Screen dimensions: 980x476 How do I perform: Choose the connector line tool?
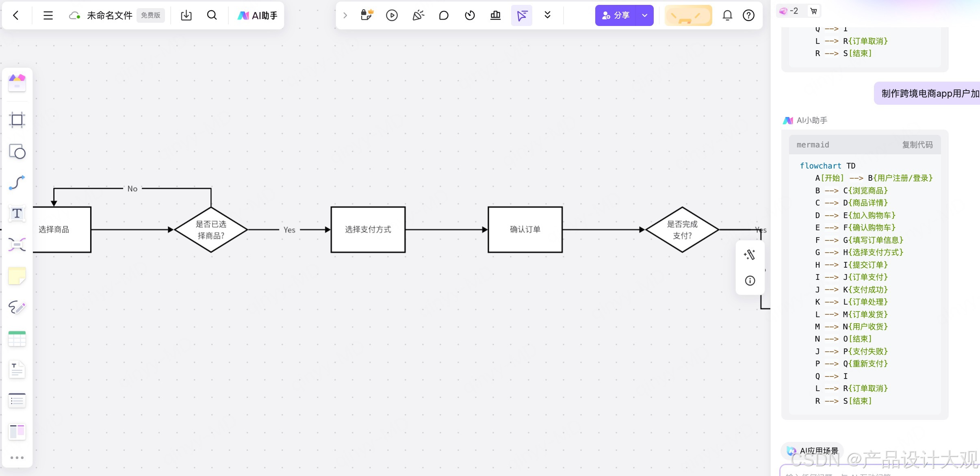[x=17, y=183]
